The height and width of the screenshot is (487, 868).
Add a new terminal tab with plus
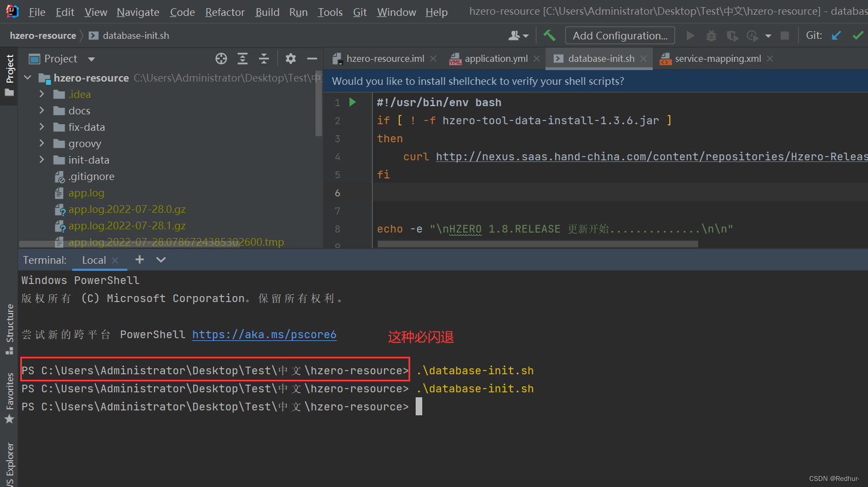[140, 259]
